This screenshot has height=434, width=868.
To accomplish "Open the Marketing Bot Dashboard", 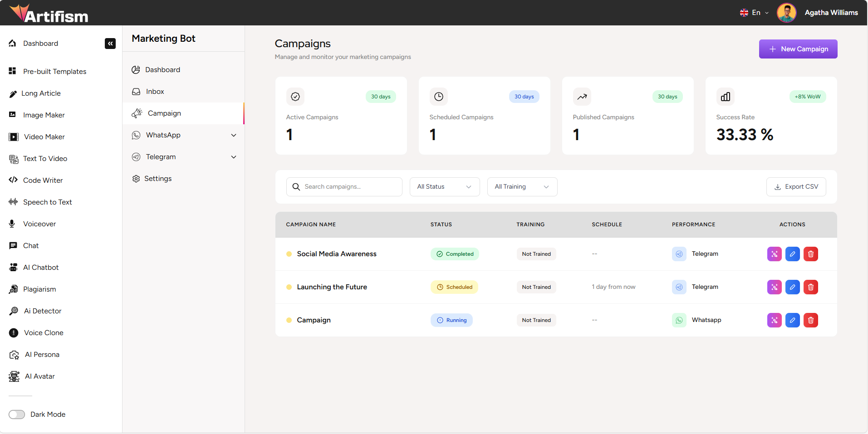I will 162,69.
